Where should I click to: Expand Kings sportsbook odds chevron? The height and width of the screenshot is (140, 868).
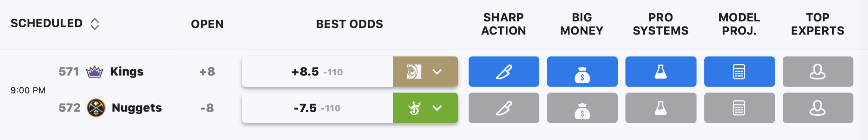coord(437,72)
